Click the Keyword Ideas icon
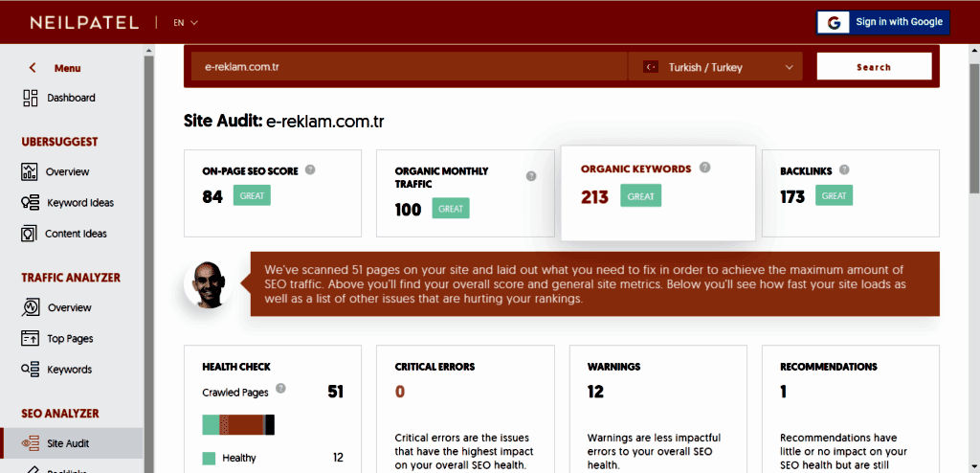The width and height of the screenshot is (980, 473). point(30,203)
